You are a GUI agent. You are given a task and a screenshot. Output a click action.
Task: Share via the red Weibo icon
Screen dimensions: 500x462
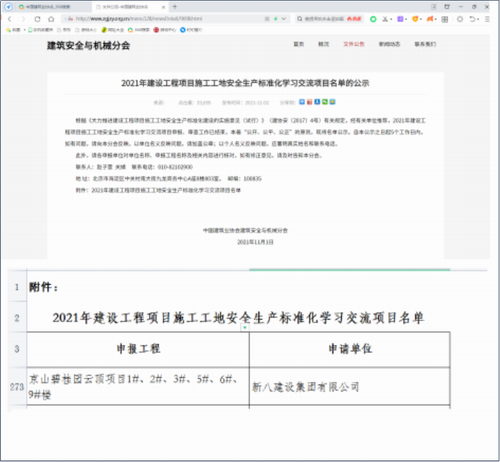310,102
